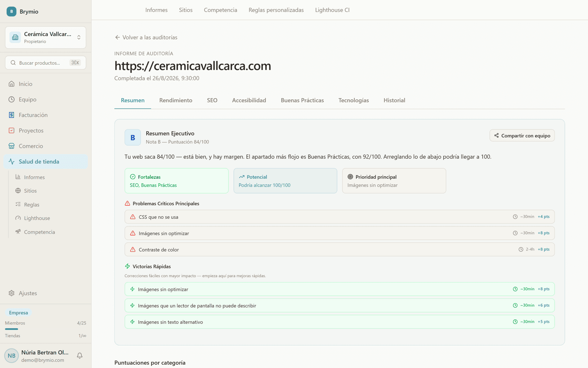The image size is (588, 368).
Task: Click the Buscar productos search field
Action: [x=46, y=63]
